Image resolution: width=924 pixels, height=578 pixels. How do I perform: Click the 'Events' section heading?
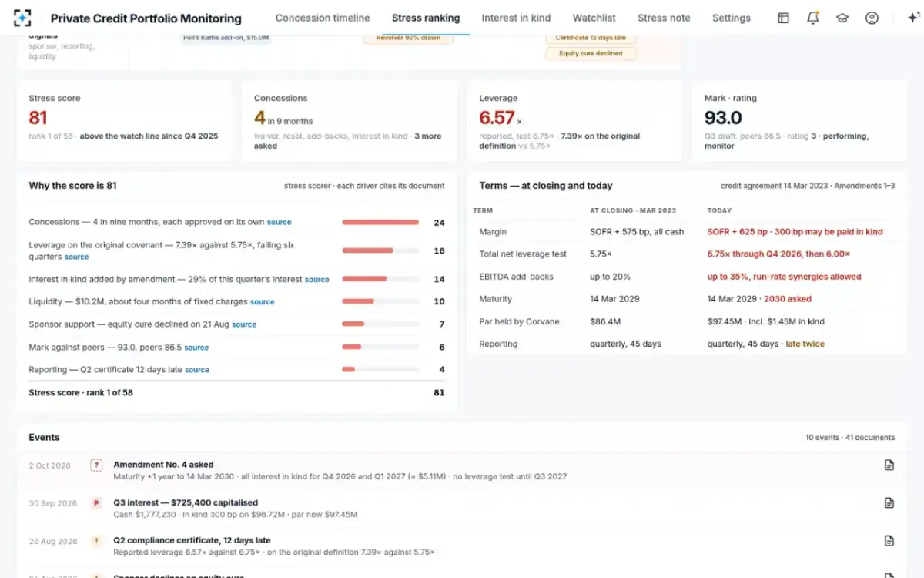point(44,437)
